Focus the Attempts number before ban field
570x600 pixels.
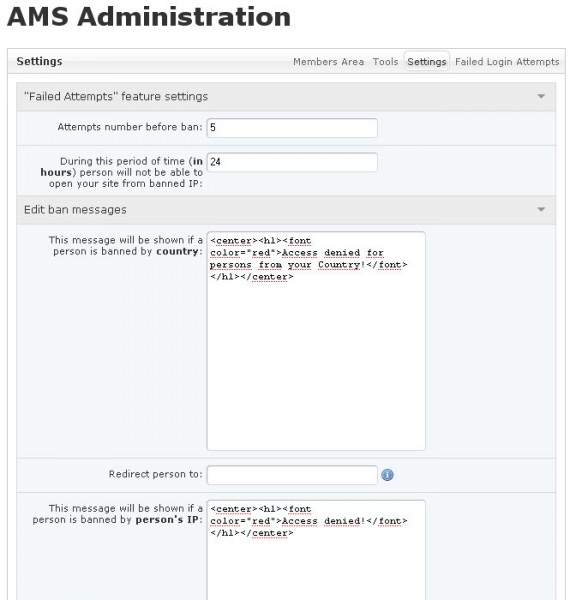pos(292,128)
